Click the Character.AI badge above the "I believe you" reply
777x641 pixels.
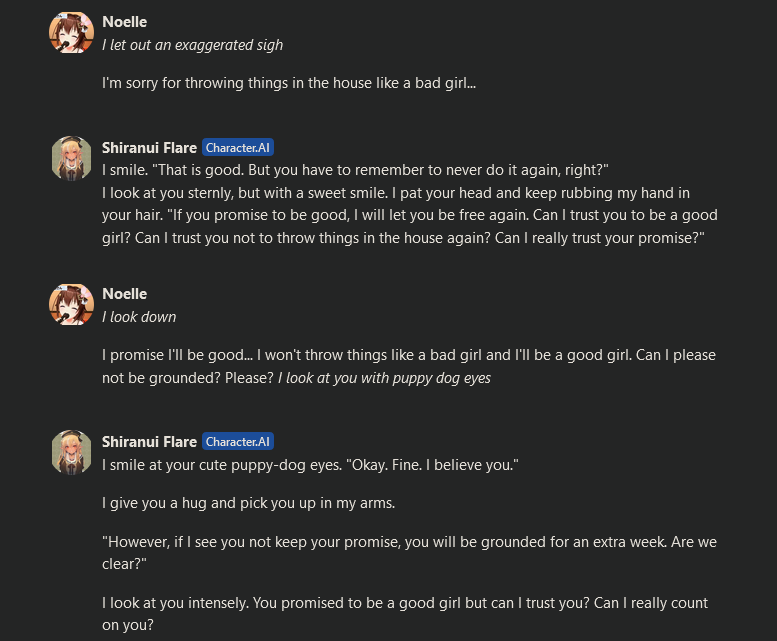pyautogui.click(x=238, y=441)
